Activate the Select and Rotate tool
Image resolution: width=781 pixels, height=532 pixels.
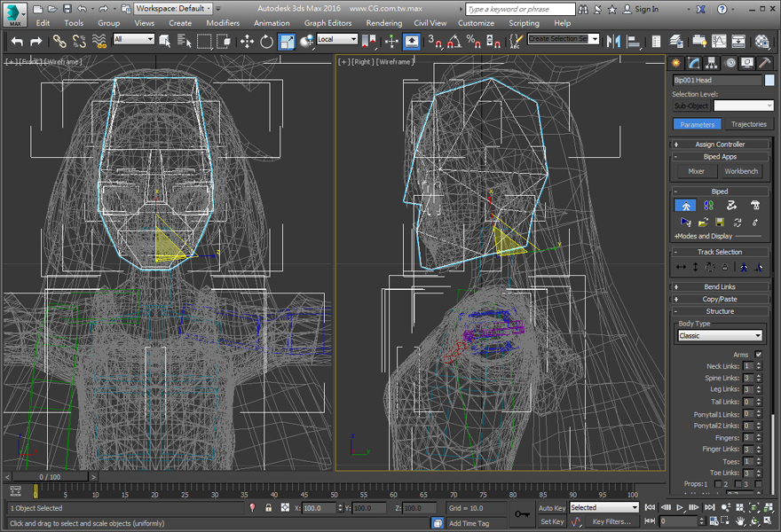click(266, 42)
